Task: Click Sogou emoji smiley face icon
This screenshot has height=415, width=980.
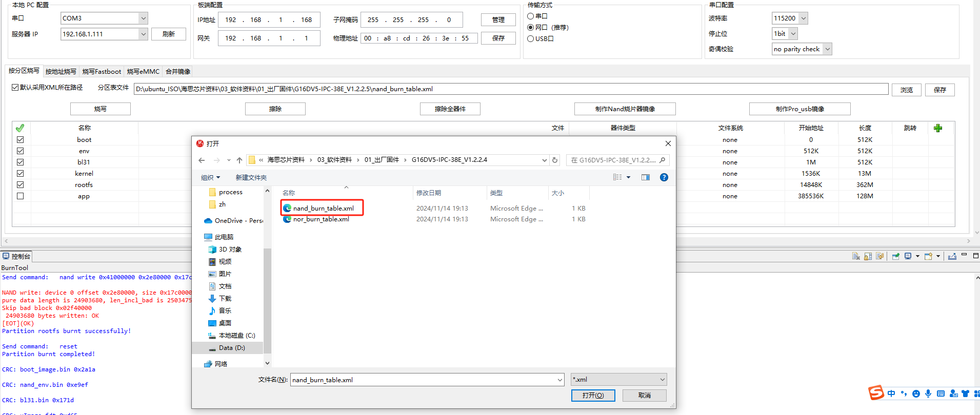Action: click(916, 393)
